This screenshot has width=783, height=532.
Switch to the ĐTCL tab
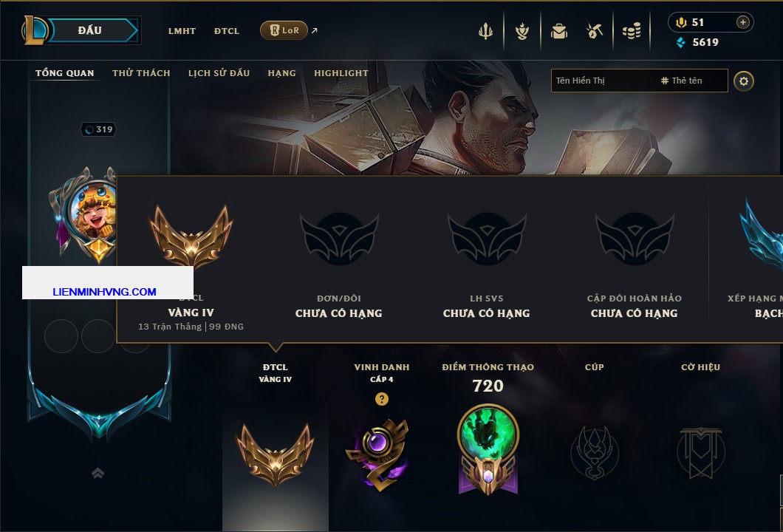[227, 31]
